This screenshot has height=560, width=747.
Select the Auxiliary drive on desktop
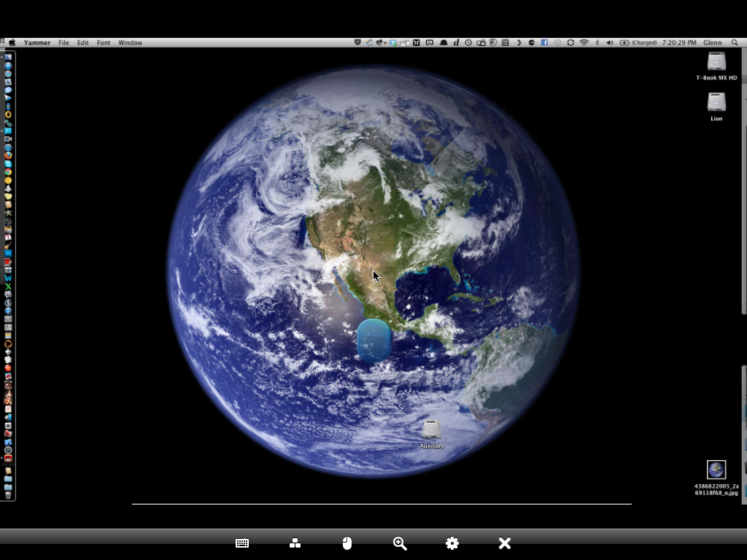[432, 430]
